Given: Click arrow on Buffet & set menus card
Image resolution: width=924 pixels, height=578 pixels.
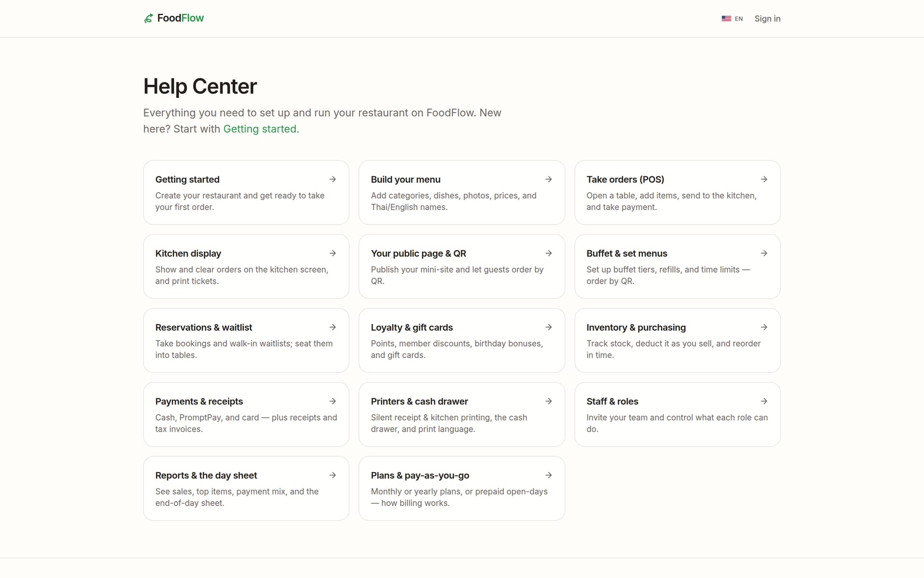Looking at the screenshot, I should pyautogui.click(x=764, y=253).
